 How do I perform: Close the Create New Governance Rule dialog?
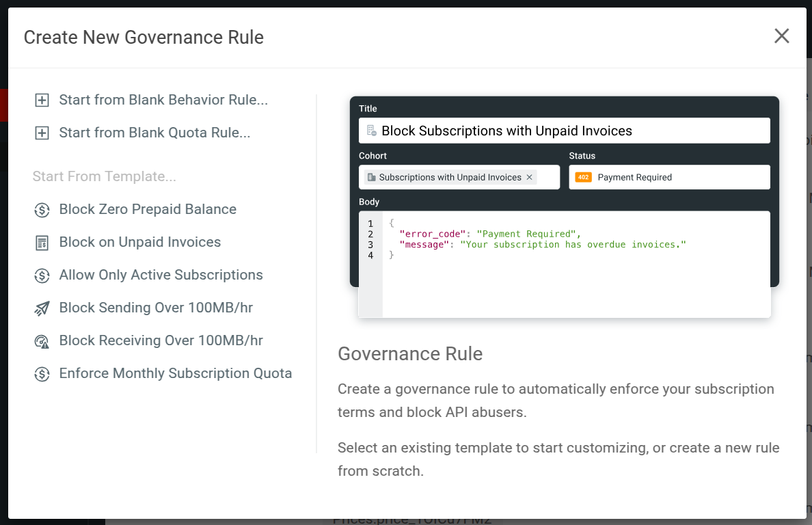pyautogui.click(x=781, y=36)
